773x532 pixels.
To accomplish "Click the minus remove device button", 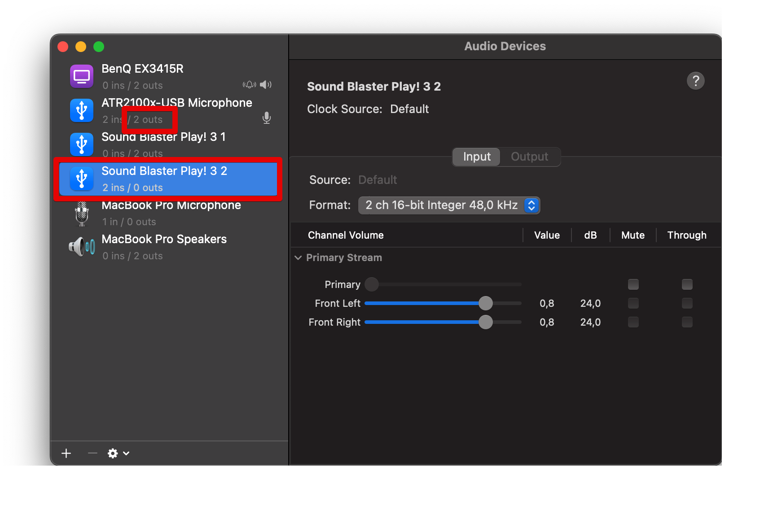I will coord(92,454).
